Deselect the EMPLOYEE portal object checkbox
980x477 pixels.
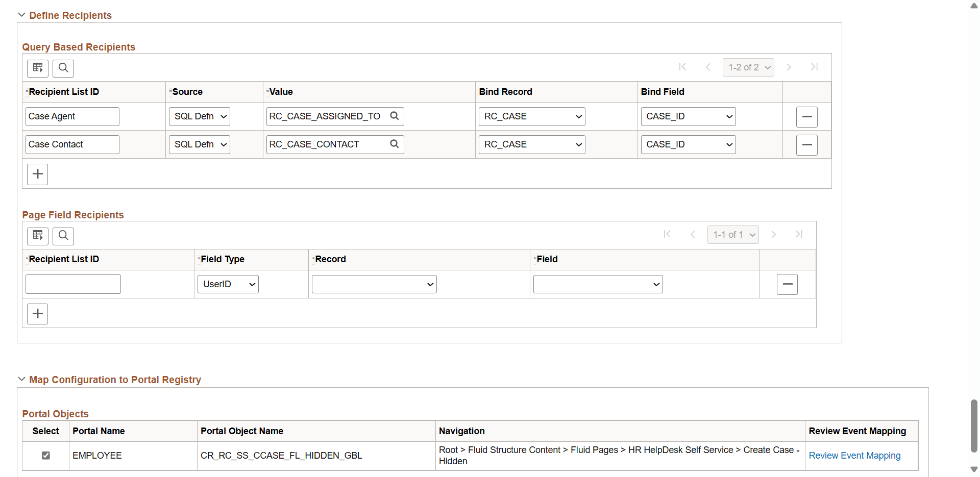pos(45,455)
